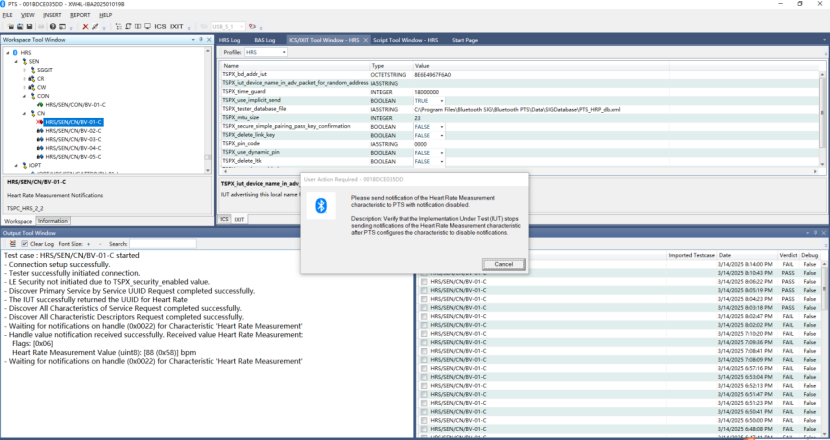
Task: Click the window layout icon next to help
Action: click(x=62, y=26)
